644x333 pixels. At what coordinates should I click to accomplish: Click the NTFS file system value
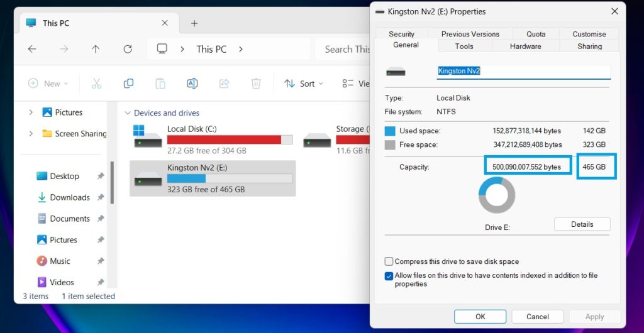pyautogui.click(x=446, y=112)
